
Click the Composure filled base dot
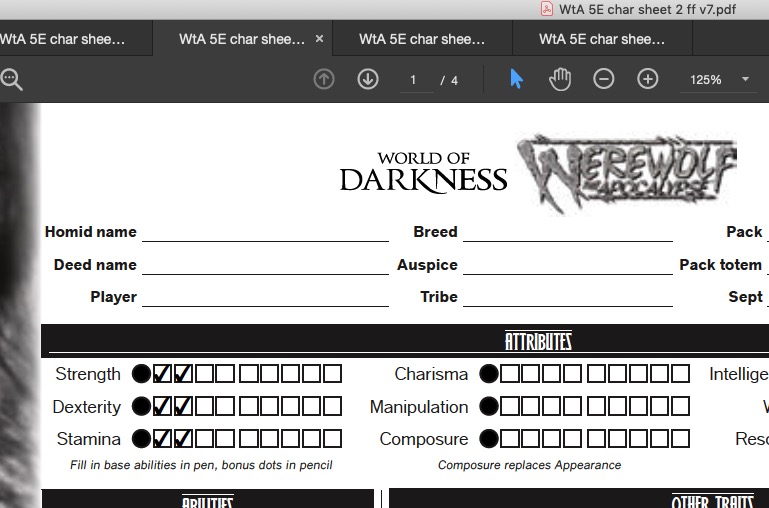[x=489, y=438]
